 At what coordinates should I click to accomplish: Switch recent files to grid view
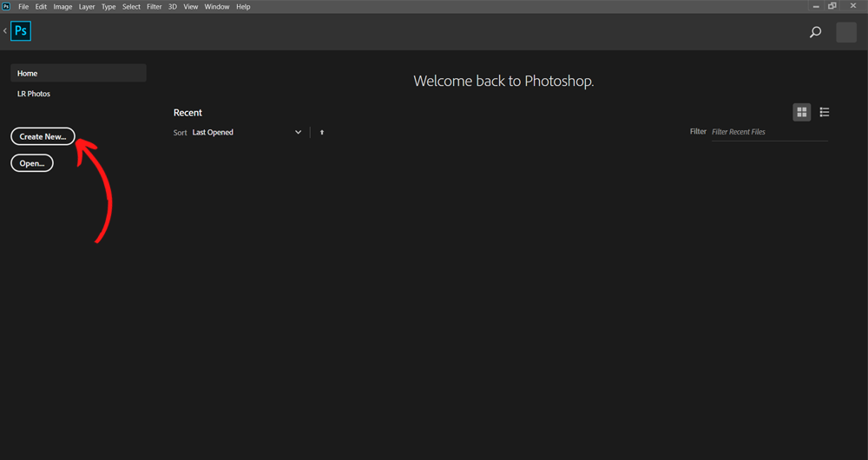click(801, 112)
